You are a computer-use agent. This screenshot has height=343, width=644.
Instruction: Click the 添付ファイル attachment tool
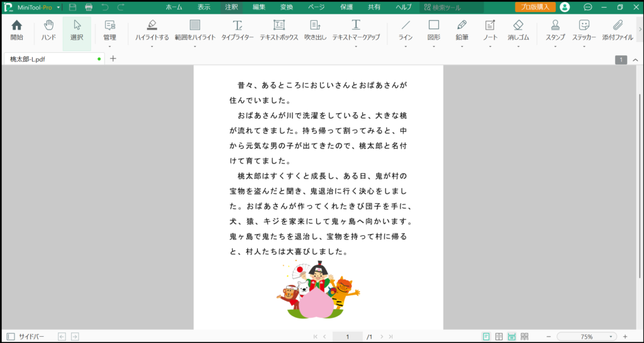618,31
